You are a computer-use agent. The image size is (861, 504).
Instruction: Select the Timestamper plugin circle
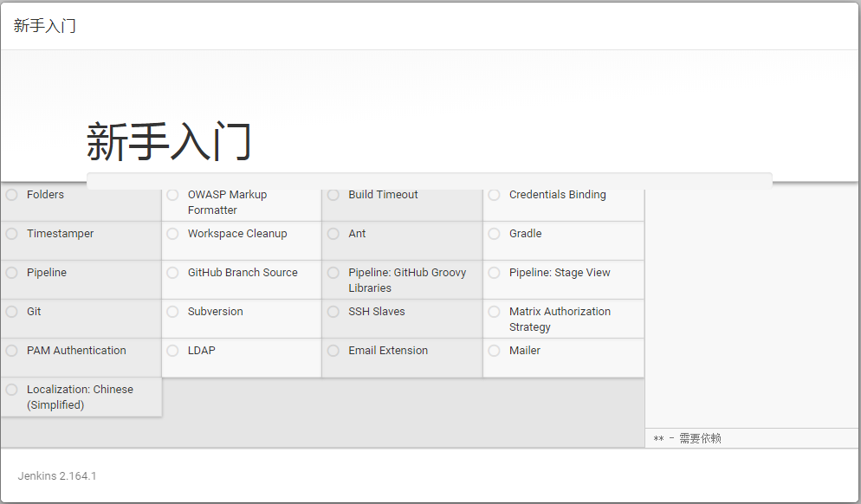[11, 234]
